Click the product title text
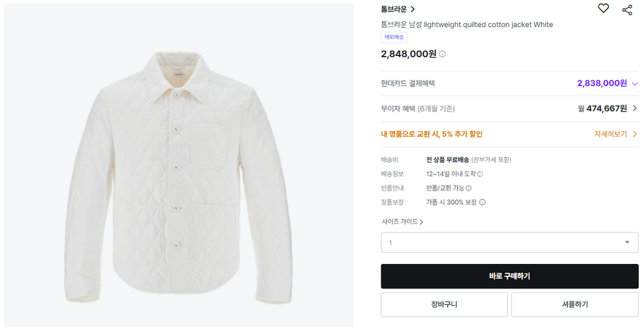644x327 pixels. [466, 24]
